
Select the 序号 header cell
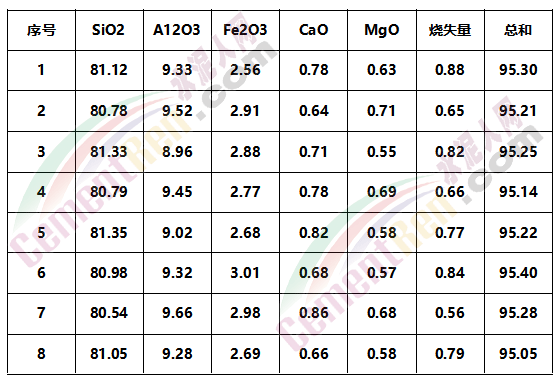point(41,30)
